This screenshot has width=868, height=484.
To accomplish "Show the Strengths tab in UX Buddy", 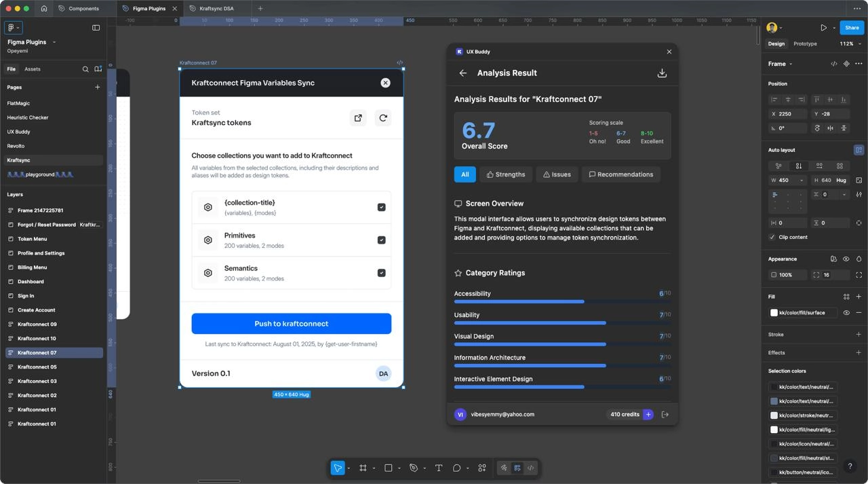I will (506, 174).
